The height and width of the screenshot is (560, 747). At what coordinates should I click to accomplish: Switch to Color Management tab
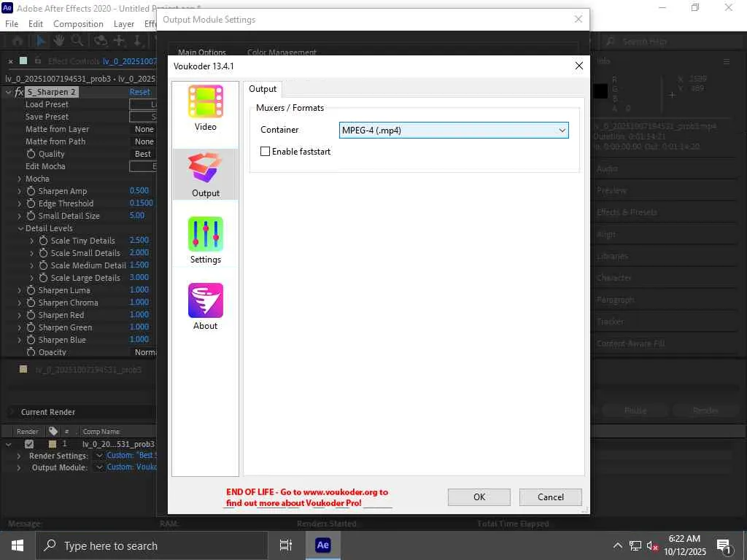coord(282,52)
